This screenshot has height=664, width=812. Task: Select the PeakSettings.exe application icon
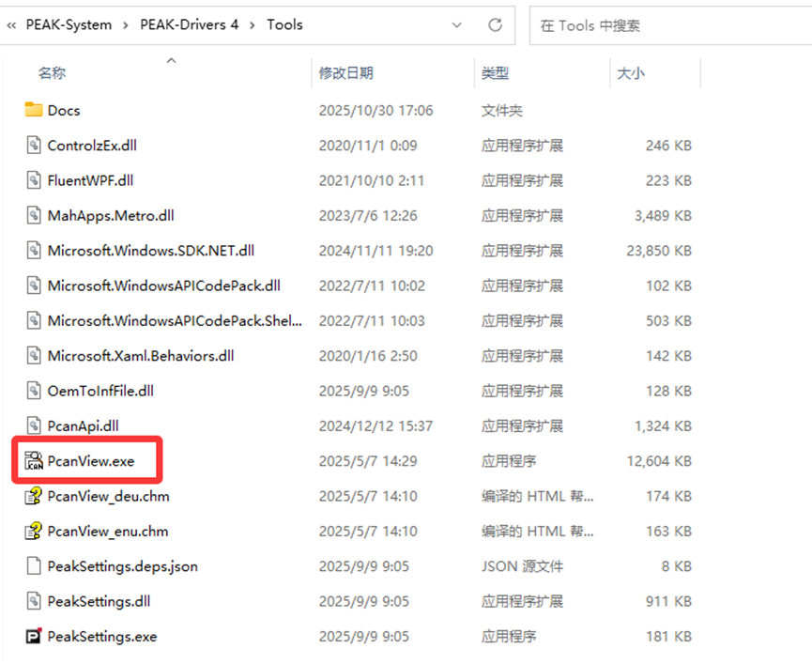pyautogui.click(x=34, y=636)
